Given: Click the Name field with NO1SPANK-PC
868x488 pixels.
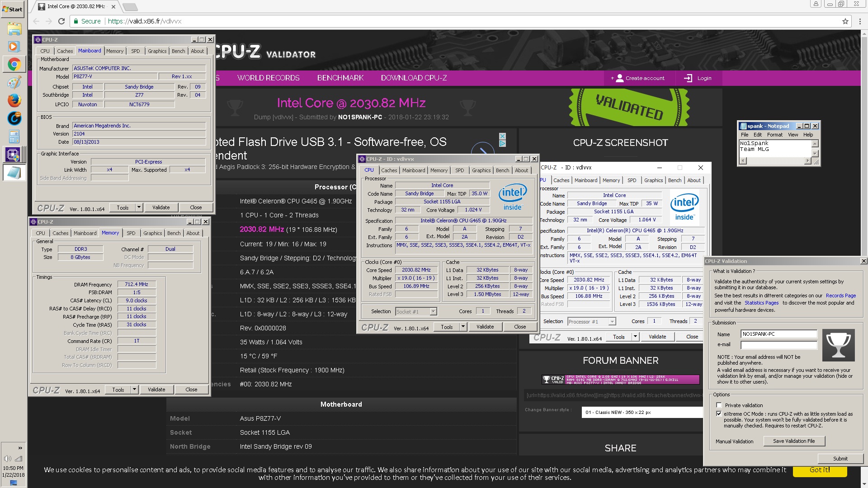Looking at the screenshot, I should (x=778, y=334).
